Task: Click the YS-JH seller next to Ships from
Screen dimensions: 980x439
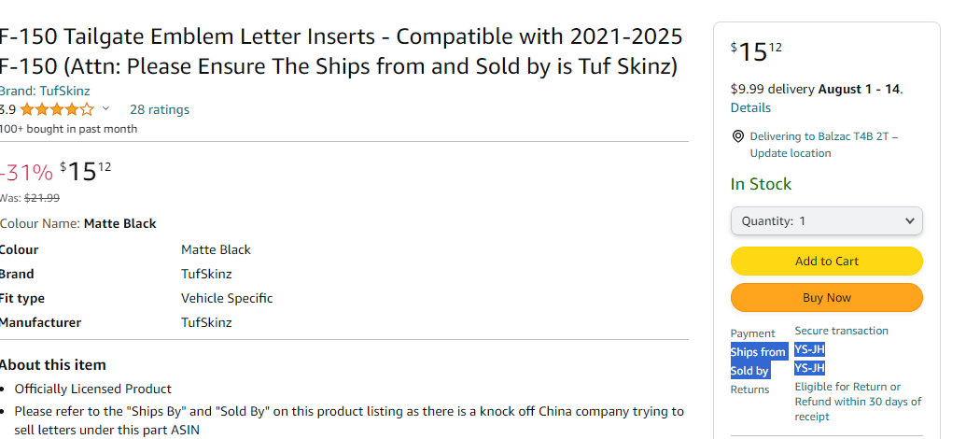Action: coord(809,349)
